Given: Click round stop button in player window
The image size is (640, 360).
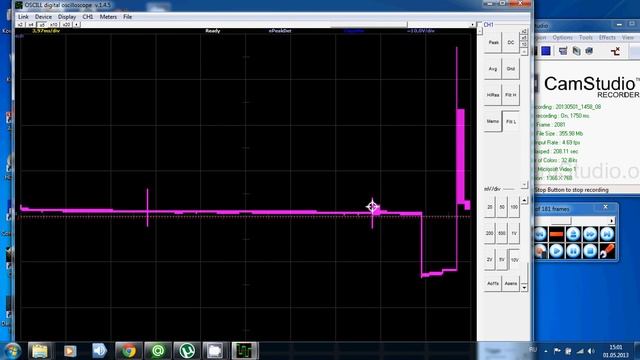Looking at the screenshot, I should [590, 251].
